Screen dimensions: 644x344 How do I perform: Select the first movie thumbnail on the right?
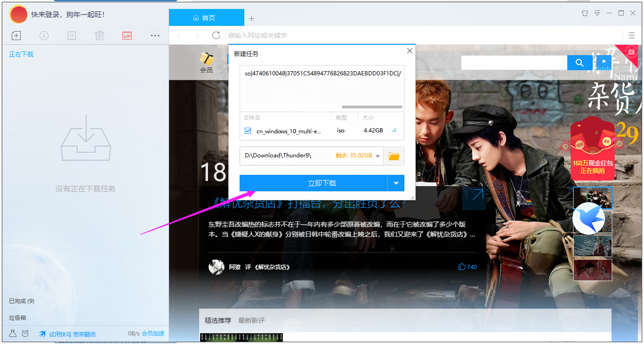point(593,197)
